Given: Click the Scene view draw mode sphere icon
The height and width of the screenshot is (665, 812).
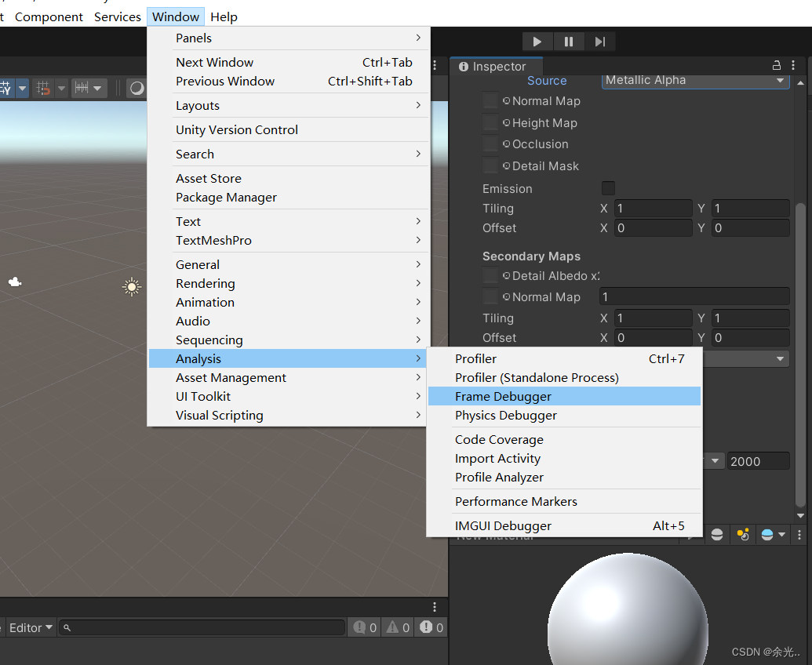Looking at the screenshot, I should click(x=137, y=89).
